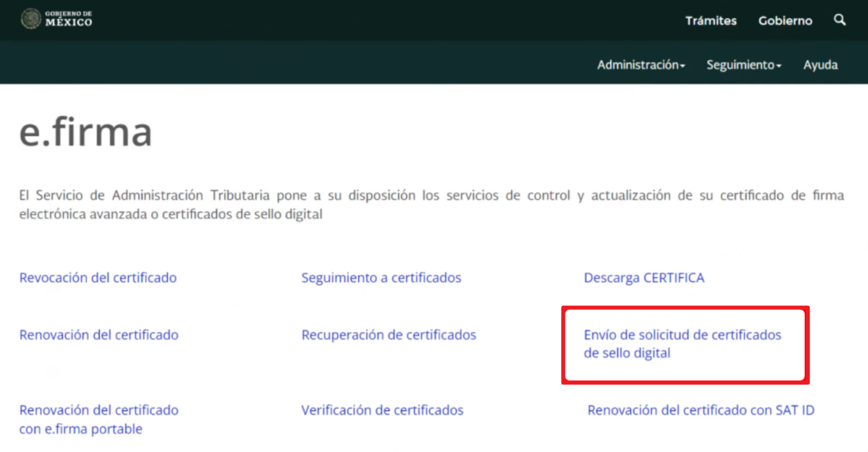Screen dimensions: 868x452
Task: Open Renovación del certificado con e.firma portable
Action: (99, 419)
